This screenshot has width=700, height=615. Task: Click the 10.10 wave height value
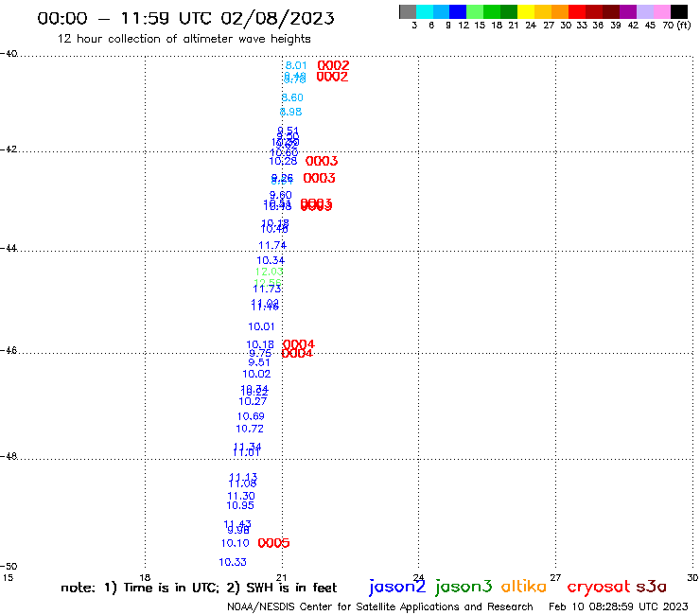tap(236, 543)
